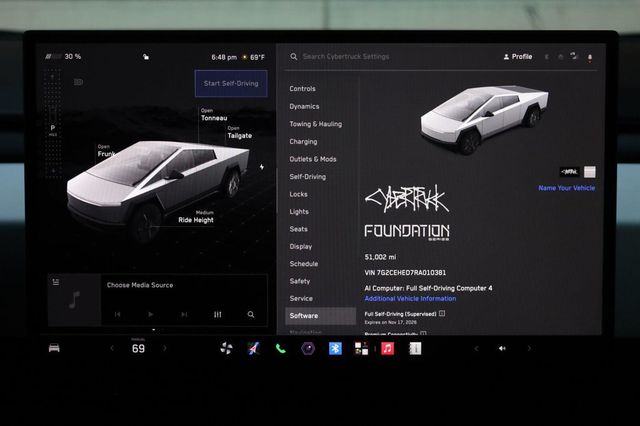The height and width of the screenshot is (426, 640).
Task: Increase volume with right chevron
Action: pos(529,348)
